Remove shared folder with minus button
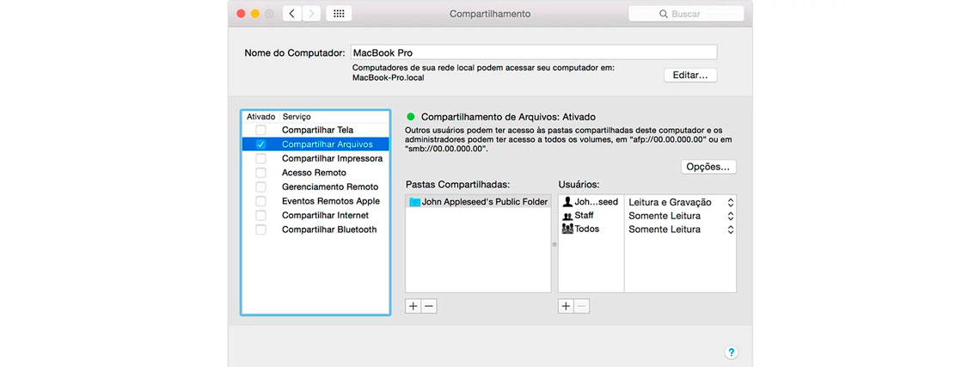This screenshot has width=980, height=367. tap(428, 306)
